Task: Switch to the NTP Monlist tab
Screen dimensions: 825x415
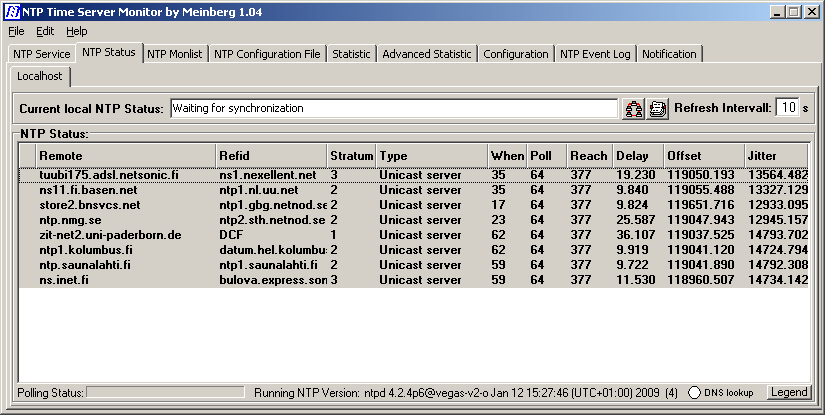Action: click(175, 54)
